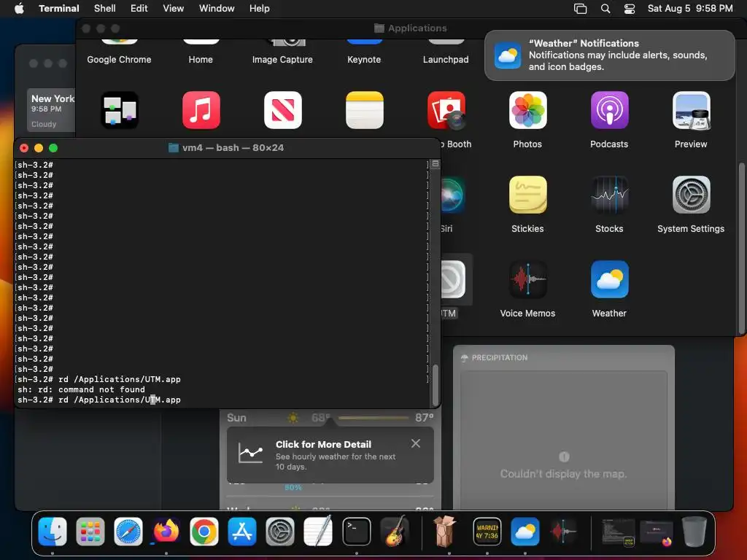Open the News app icon
Viewport: 747px width, 560px height.
[283, 110]
